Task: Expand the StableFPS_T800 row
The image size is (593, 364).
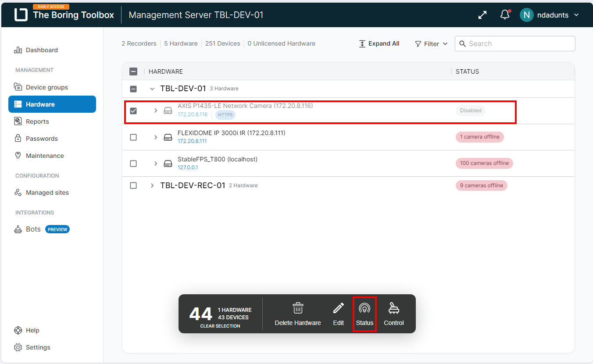Action: (x=156, y=164)
